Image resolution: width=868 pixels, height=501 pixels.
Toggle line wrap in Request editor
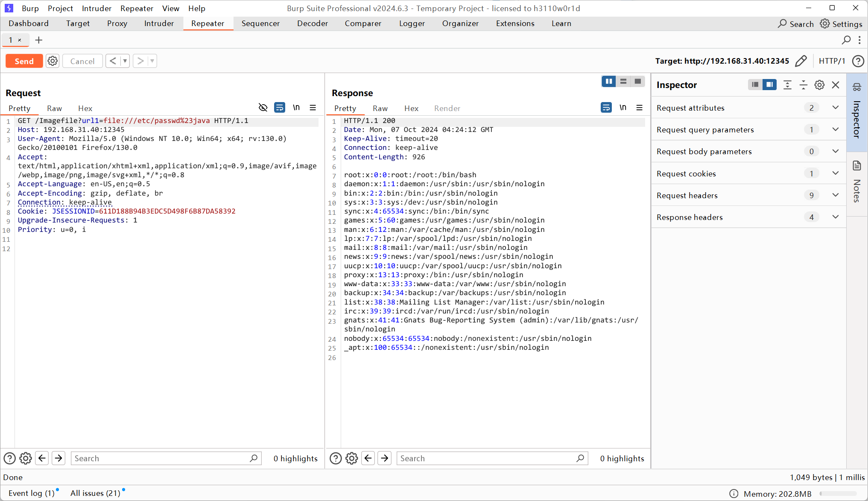point(280,108)
